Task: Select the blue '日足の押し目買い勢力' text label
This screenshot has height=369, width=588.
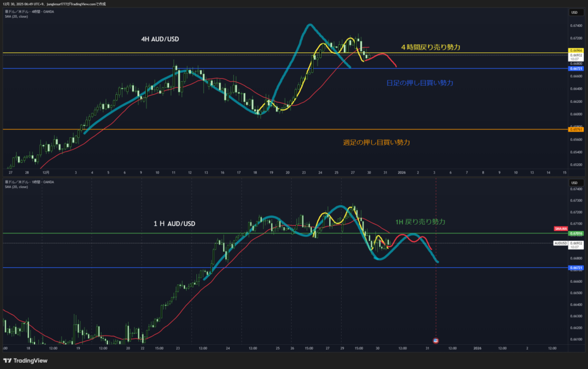Action: [x=420, y=83]
